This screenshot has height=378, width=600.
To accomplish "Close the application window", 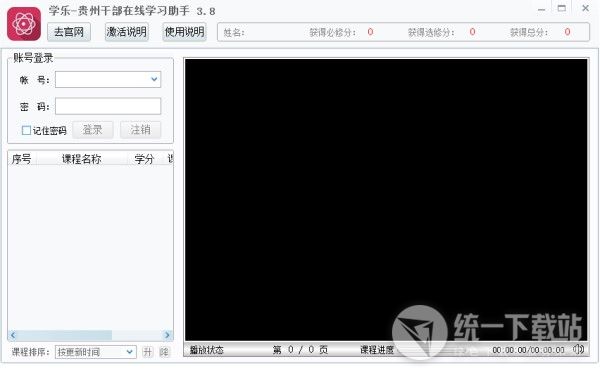I will click(585, 8).
